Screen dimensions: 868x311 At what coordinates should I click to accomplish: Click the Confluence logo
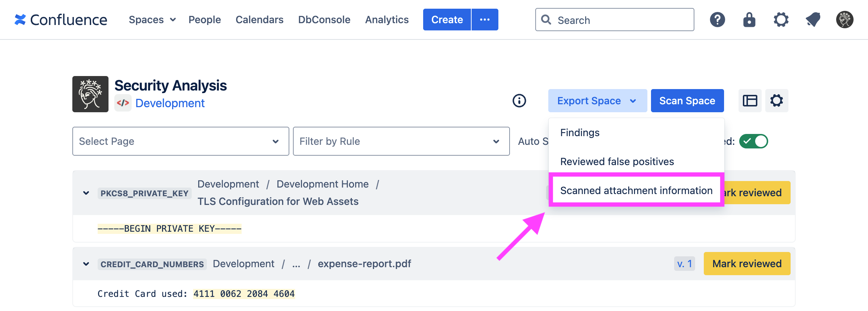tap(60, 20)
